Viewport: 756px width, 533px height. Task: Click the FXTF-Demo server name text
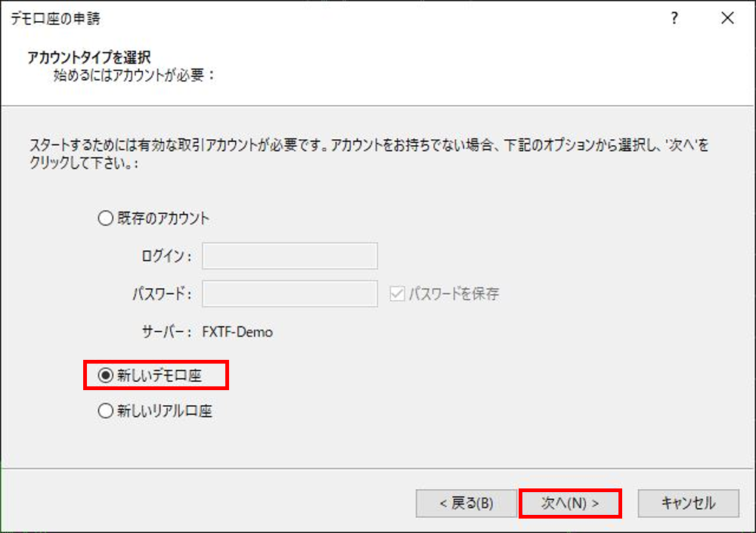pyautogui.click(x=237, y=332)
